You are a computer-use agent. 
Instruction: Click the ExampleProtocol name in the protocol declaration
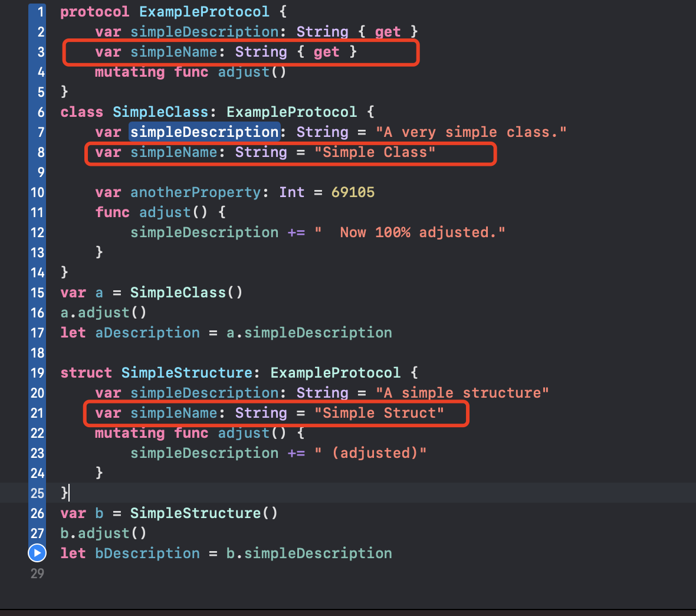[x=204, y=12]
